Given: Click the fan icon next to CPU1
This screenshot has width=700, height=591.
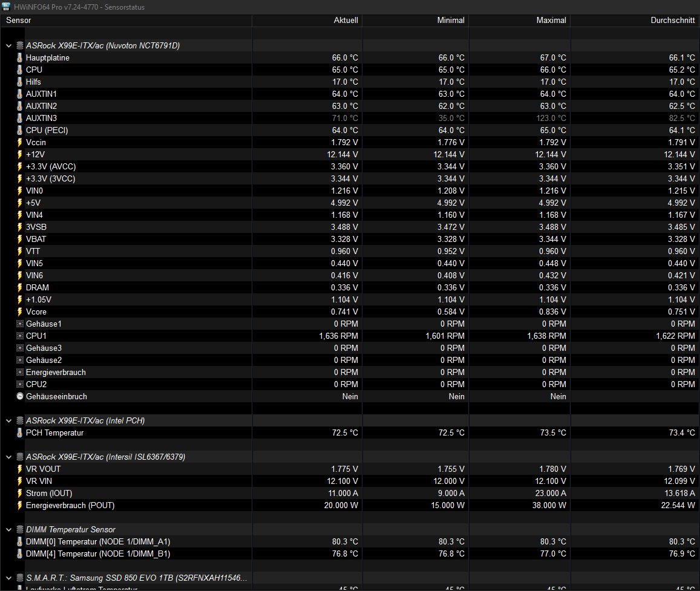Looking at the screenshot, I should [x=19, y=336].
